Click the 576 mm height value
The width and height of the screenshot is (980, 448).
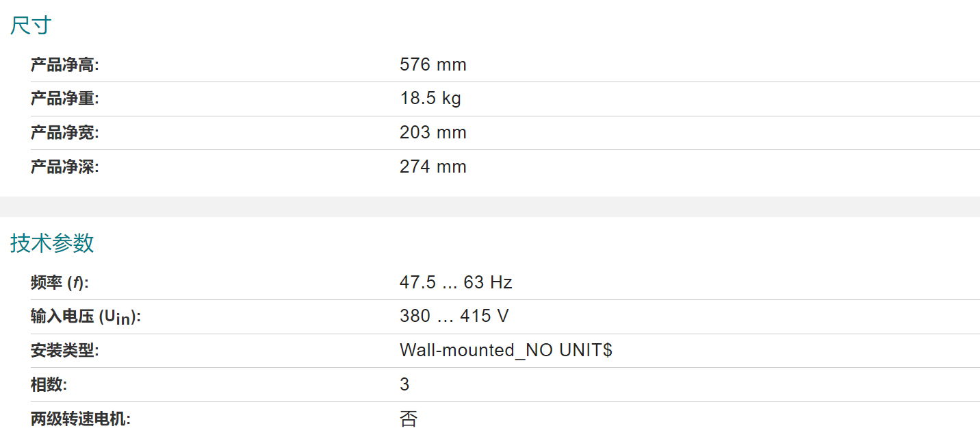(433, 65)
